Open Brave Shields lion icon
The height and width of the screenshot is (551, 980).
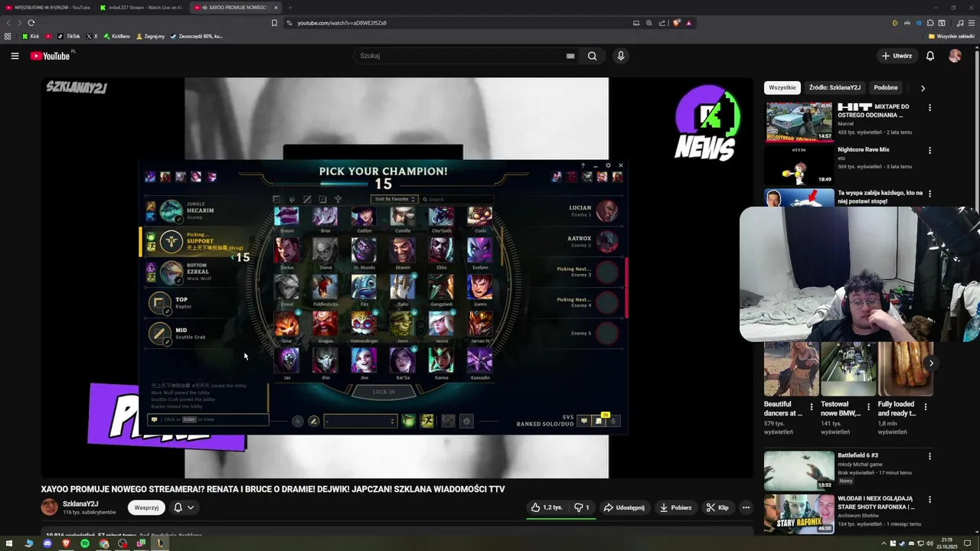(x=676, y=23)
